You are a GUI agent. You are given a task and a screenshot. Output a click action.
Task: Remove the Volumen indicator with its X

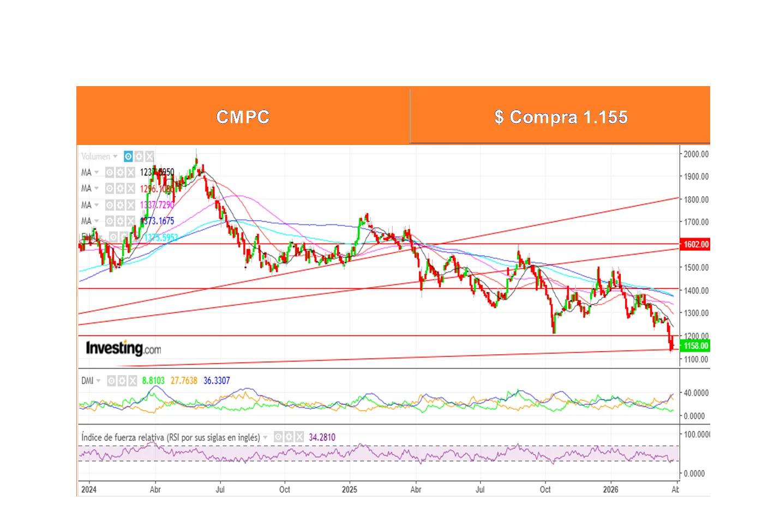pos(149,156)
